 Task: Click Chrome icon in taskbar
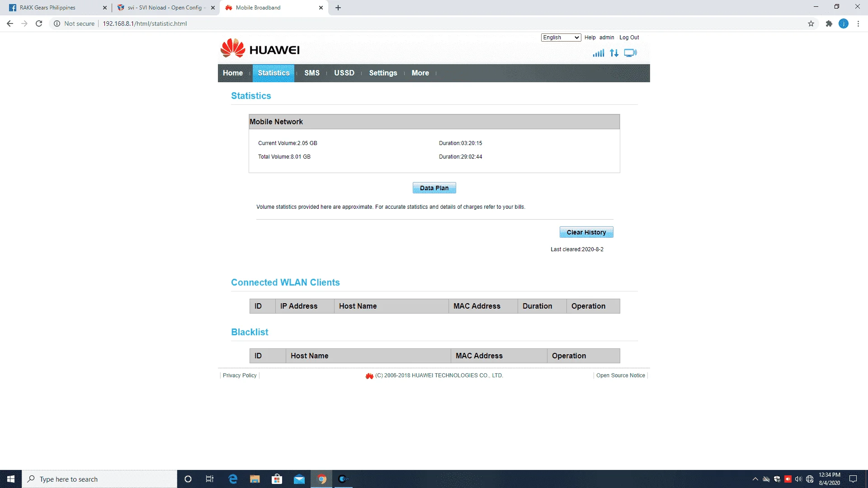pyautogui.click(x=321, y=479)
